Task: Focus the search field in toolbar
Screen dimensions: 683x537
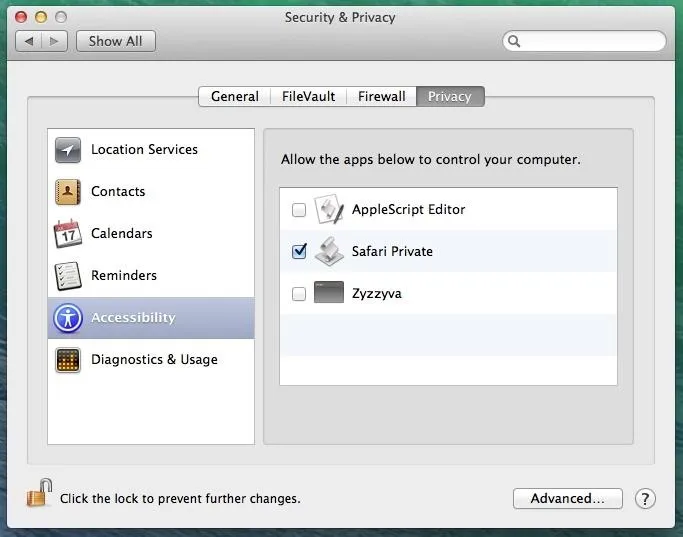Action: tap(584, 41)
